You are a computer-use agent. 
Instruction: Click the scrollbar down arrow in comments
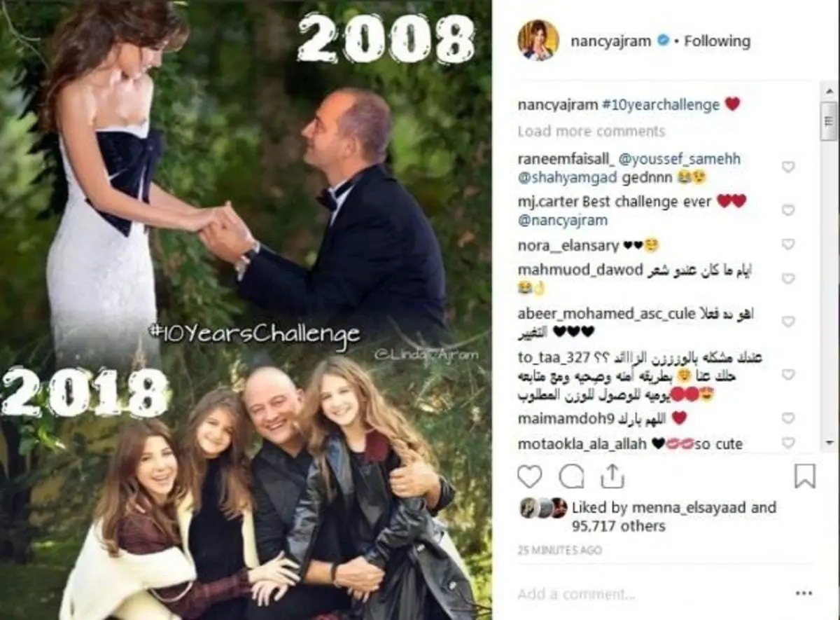(829, 442)
